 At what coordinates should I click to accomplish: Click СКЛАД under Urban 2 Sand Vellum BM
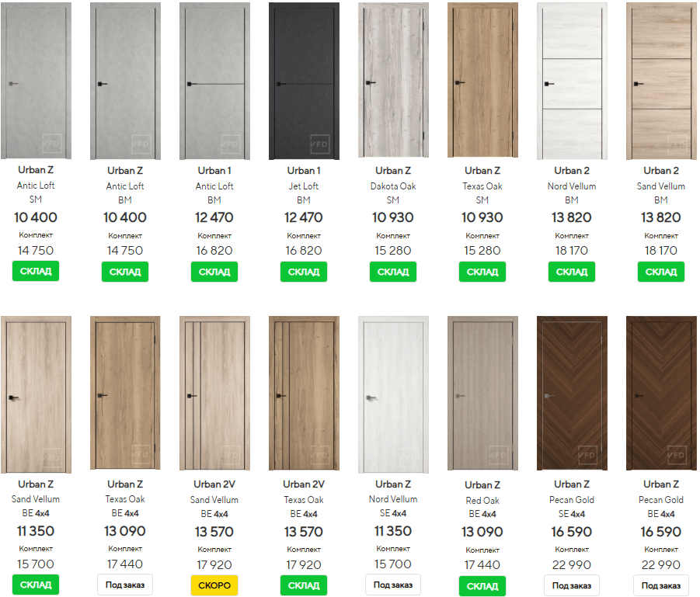click(660, 272)
